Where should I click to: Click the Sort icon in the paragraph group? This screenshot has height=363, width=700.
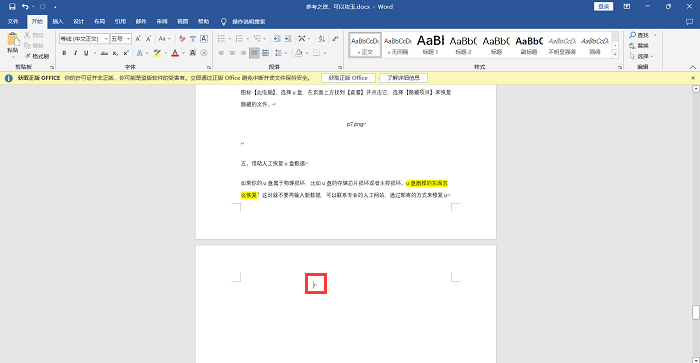coord(322,39)
